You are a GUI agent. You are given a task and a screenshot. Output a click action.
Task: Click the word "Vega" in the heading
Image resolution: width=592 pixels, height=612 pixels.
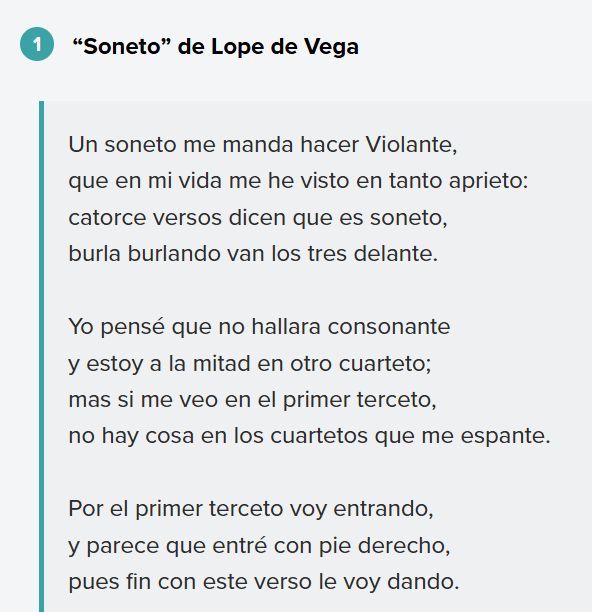331,47
